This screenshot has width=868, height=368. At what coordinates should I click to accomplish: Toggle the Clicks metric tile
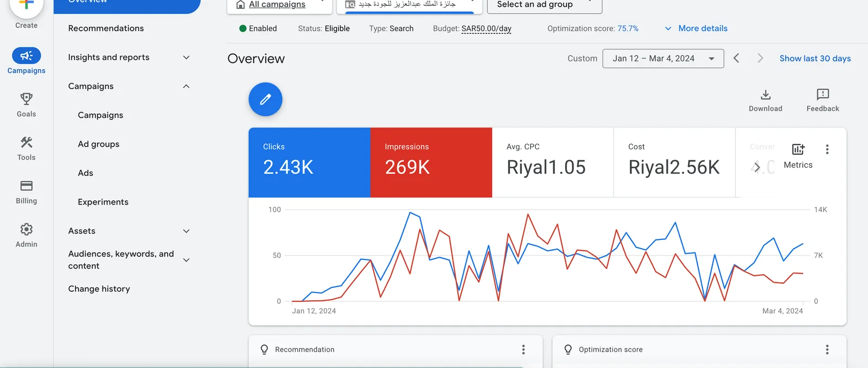309,162
